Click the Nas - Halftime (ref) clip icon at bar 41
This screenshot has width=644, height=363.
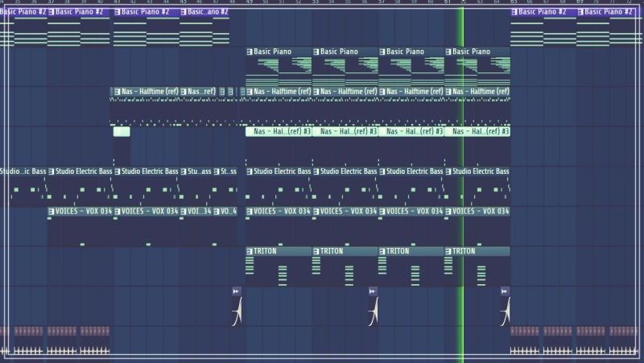(x=118, y=92)
